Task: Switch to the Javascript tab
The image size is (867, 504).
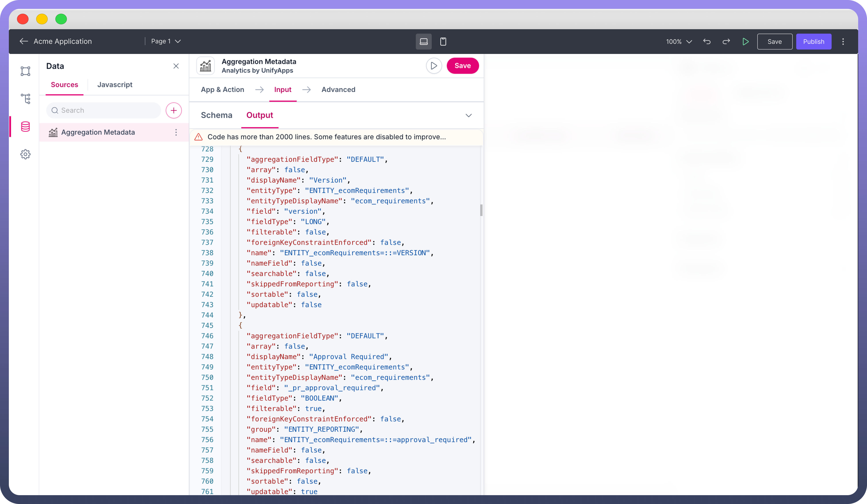Action: click(115, 85)
